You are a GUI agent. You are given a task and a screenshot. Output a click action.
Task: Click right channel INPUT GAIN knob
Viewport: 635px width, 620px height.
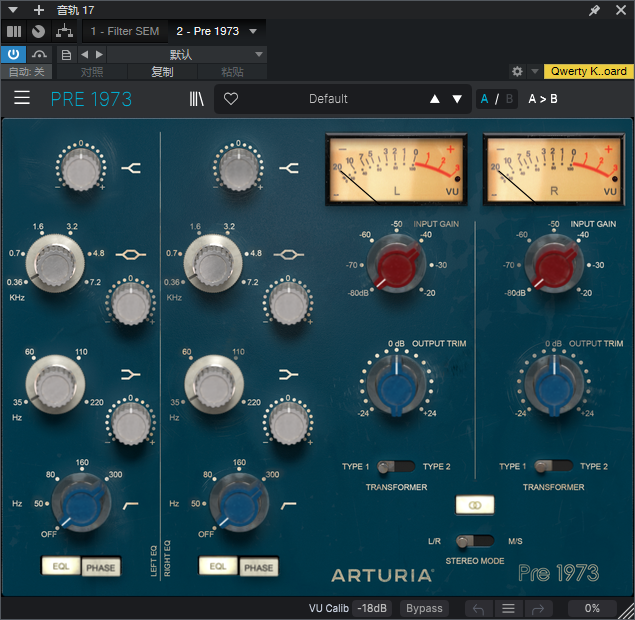554,265
